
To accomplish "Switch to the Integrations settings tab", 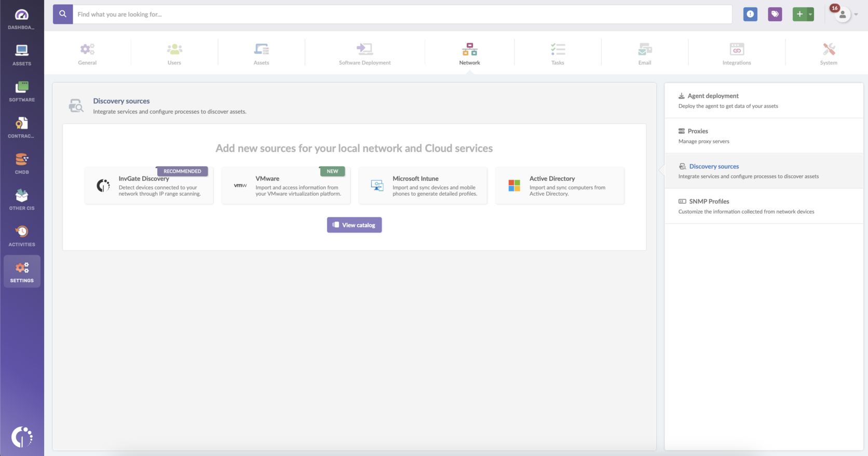I will [x=736, y=54].
